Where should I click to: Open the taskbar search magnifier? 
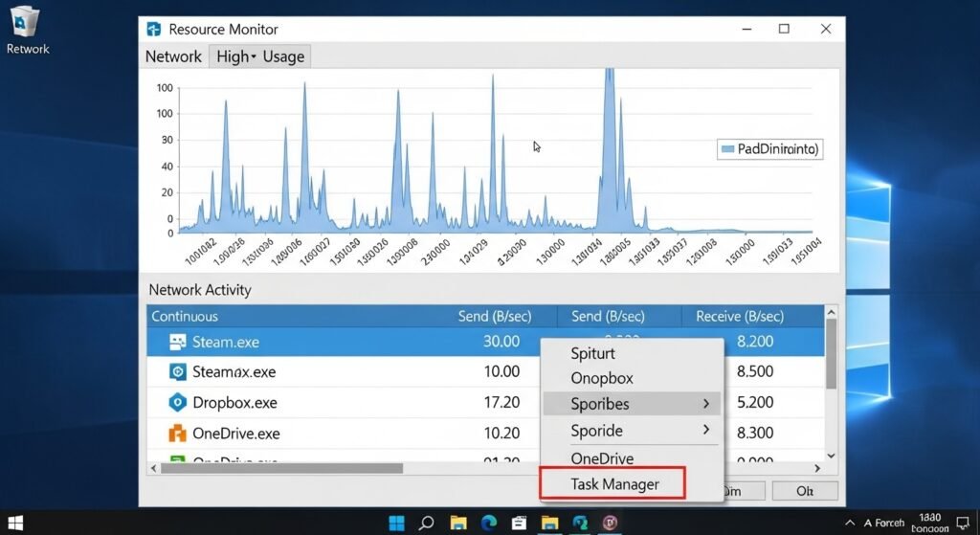tap(427, 523)
